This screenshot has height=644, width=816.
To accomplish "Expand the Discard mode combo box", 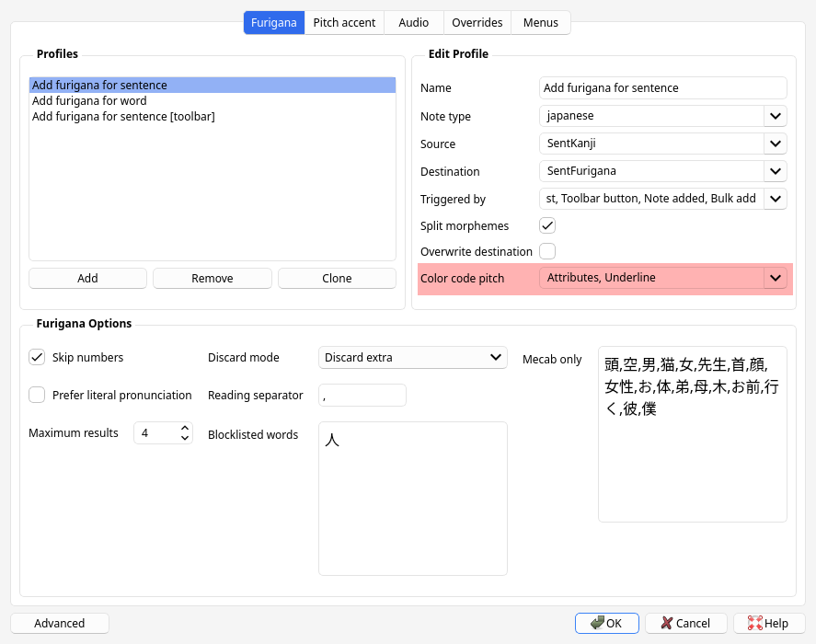I will click(x=496, y=357).
